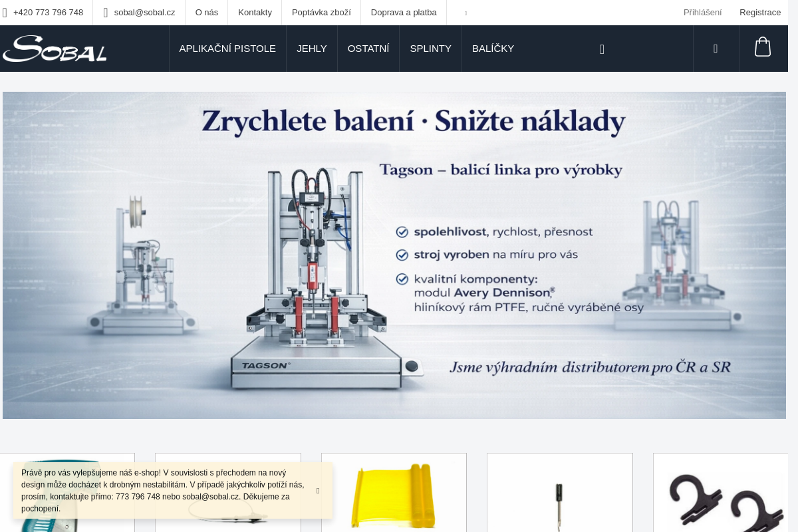Viewport: 798px width, 532px height.
Task: Open the Aplikační pistole menu
Action: (227, 49)
